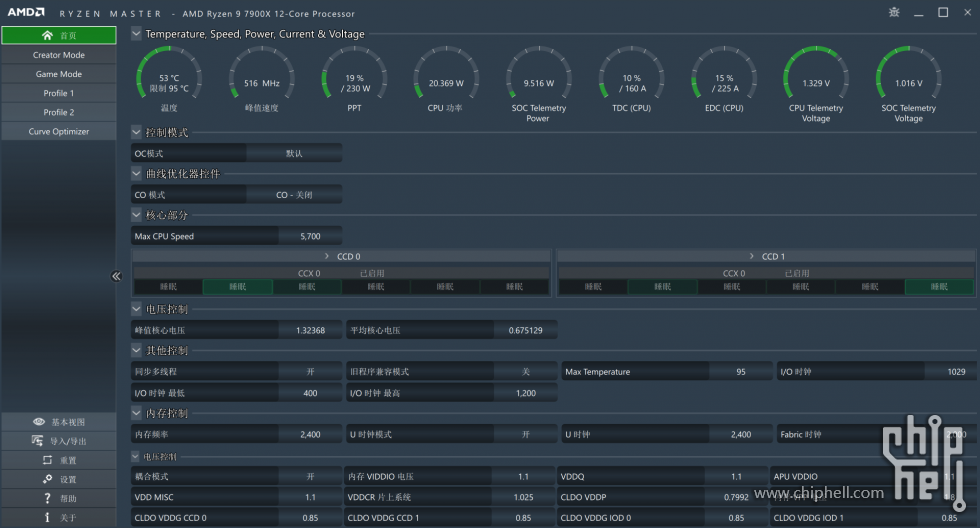Select Game Mode profile
This screenshot has height=528, width=980.
[x=59, y=74]
